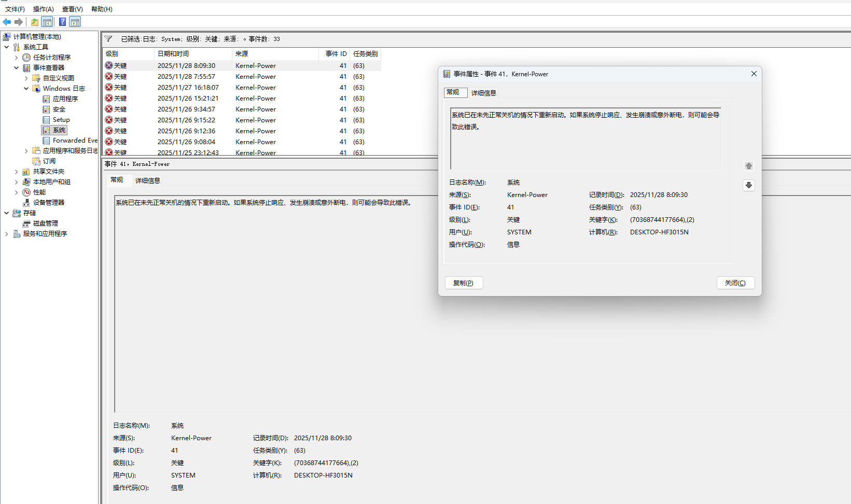Expand 应用程序和服务日志 node
The height and width of the screenshot is (504, 851).
click(x=26, y=151)
